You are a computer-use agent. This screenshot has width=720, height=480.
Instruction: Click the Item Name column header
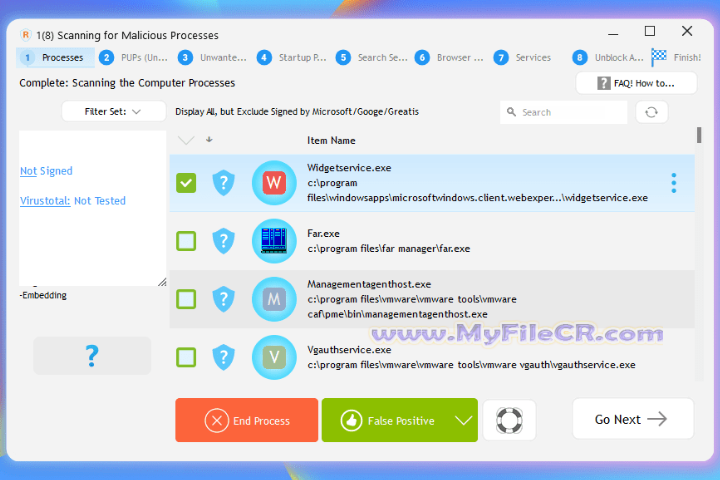tap(331, 141)
